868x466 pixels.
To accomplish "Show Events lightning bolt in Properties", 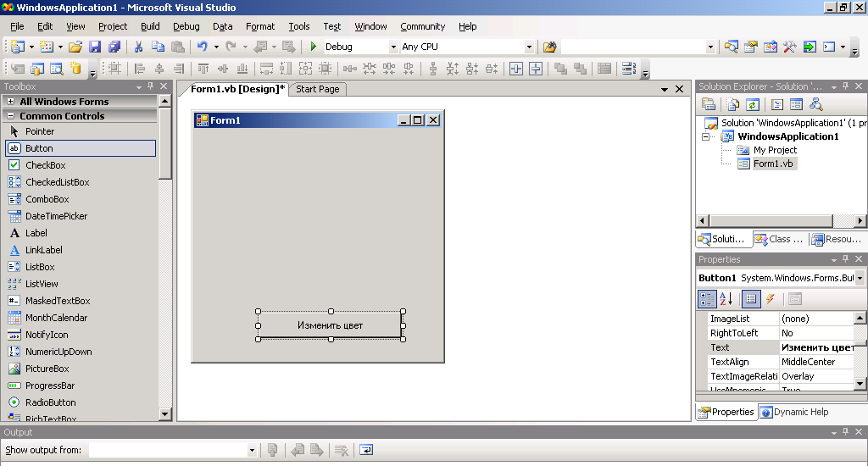I will point(770,299).
